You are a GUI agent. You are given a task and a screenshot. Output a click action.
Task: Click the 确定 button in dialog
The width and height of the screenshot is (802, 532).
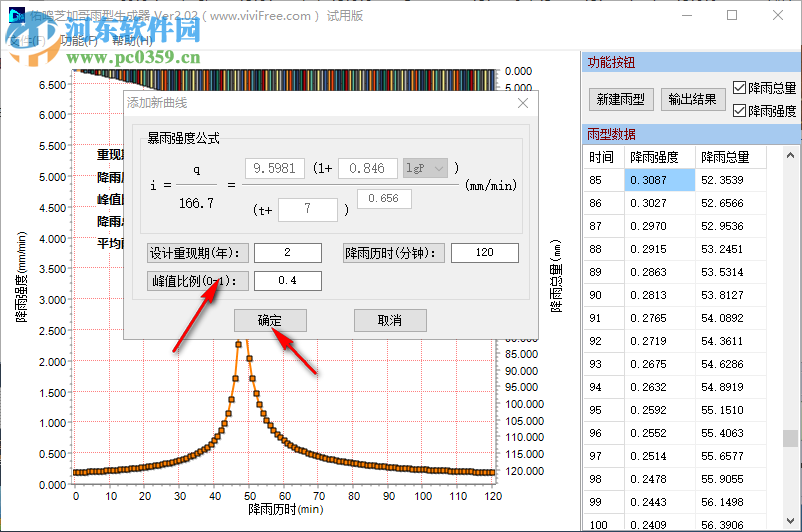270,320
